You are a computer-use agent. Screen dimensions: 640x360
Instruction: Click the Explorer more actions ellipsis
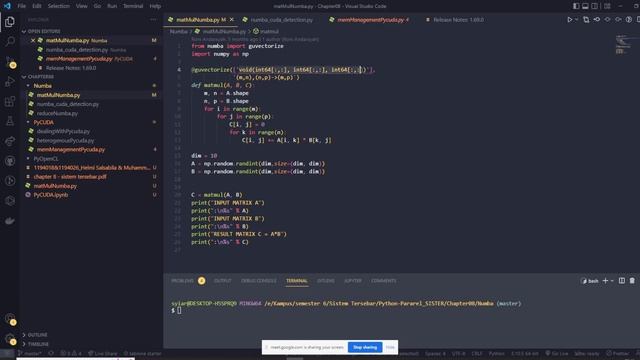pos(153,20)
